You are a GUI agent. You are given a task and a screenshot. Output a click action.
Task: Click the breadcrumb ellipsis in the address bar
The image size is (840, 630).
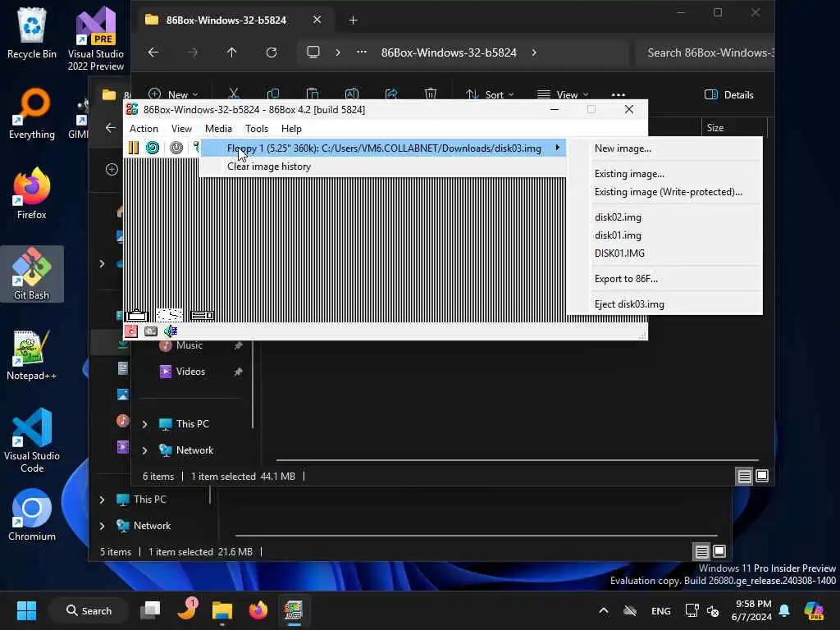362,52
